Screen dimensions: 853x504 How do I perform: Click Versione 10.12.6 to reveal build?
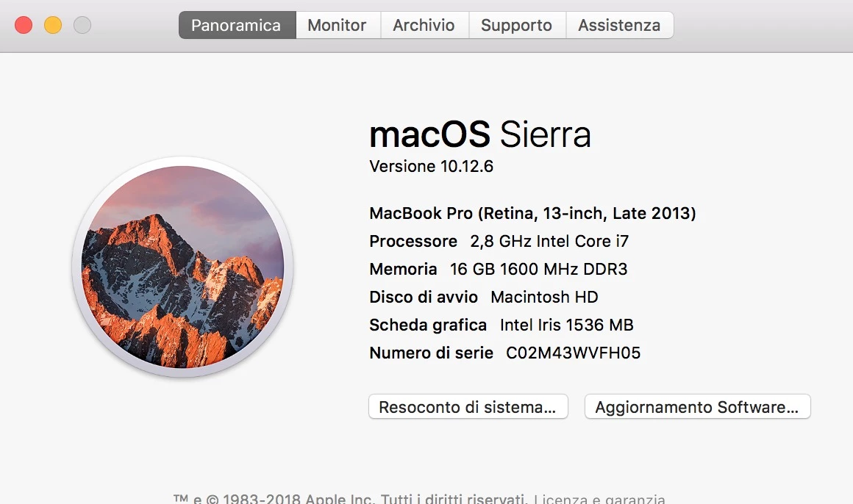click(x=431, y=167)
